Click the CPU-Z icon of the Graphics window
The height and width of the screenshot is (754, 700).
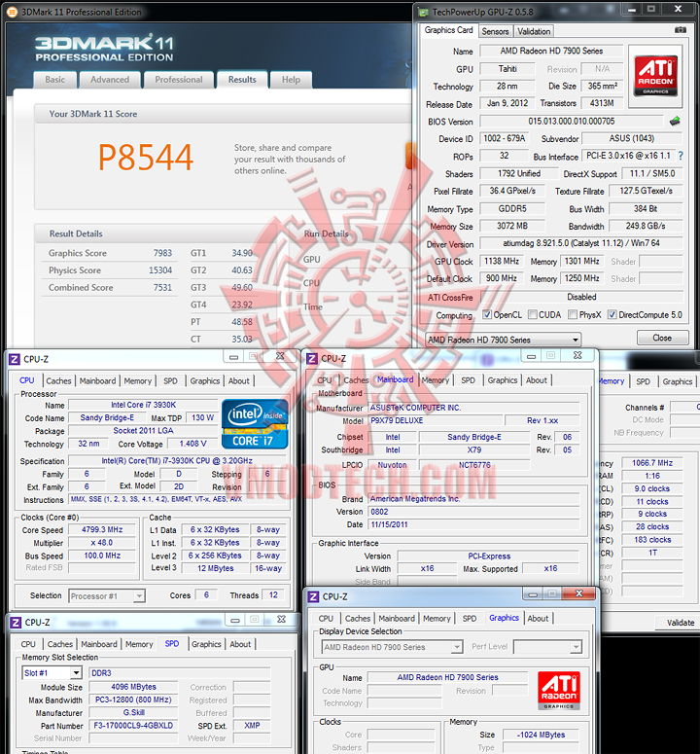[x=313, y=596]
